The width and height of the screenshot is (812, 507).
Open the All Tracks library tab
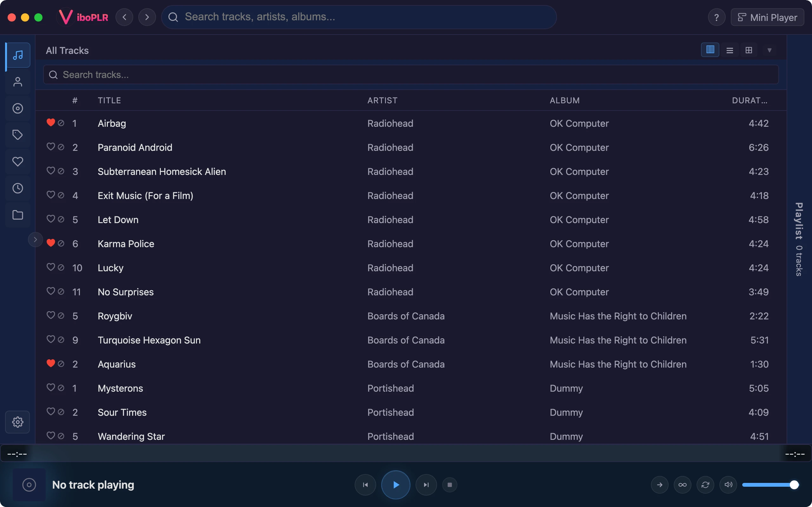[17, 55]
